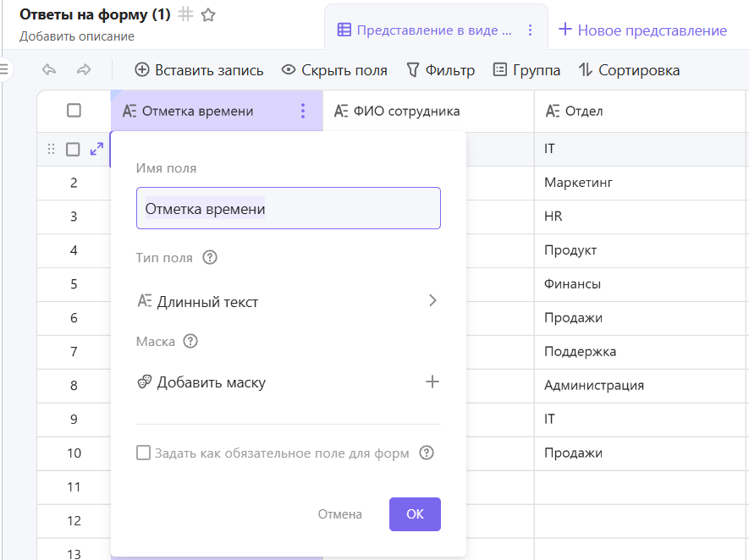Click the hash icon beside table title
Screen dimensions: 749x560
pos(185,14)
